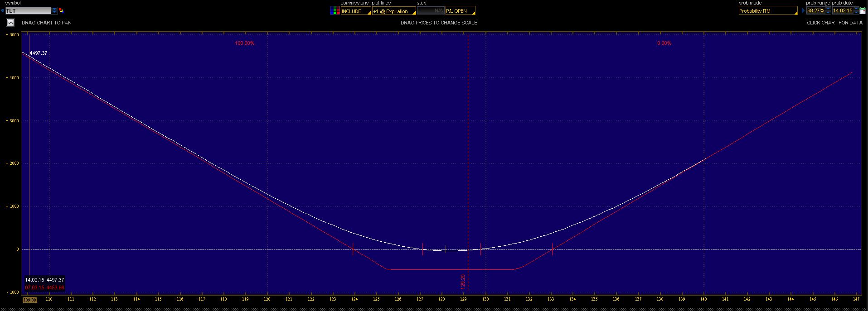Click the red breakeven tick near price 133
Image resolution: width=868 pixels, height=311 pixels.
click(x=552, y=249)
